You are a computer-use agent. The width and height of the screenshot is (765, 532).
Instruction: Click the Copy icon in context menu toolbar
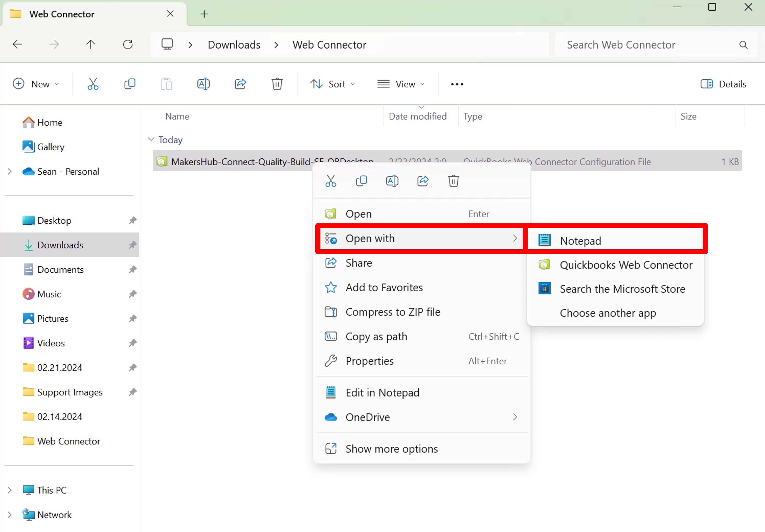click(362, 181)
